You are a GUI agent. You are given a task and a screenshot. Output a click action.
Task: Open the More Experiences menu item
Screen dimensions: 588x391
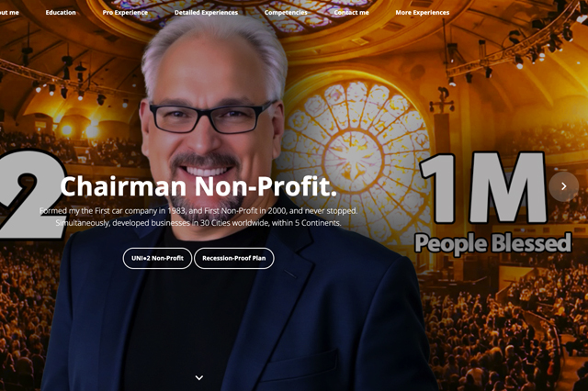click(x=423, y=12)
